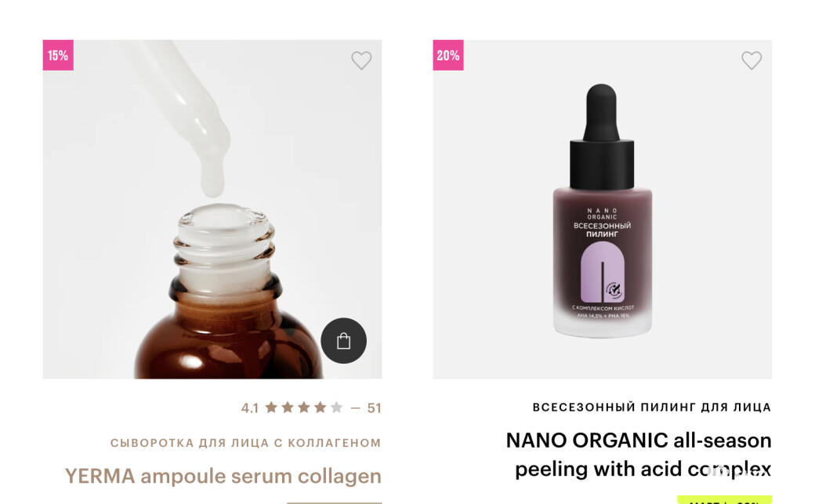Select category 'Всесезонный пилинг для лица'
The height and width of the screenshot is (504, 815).
click(x=652, y=408)
